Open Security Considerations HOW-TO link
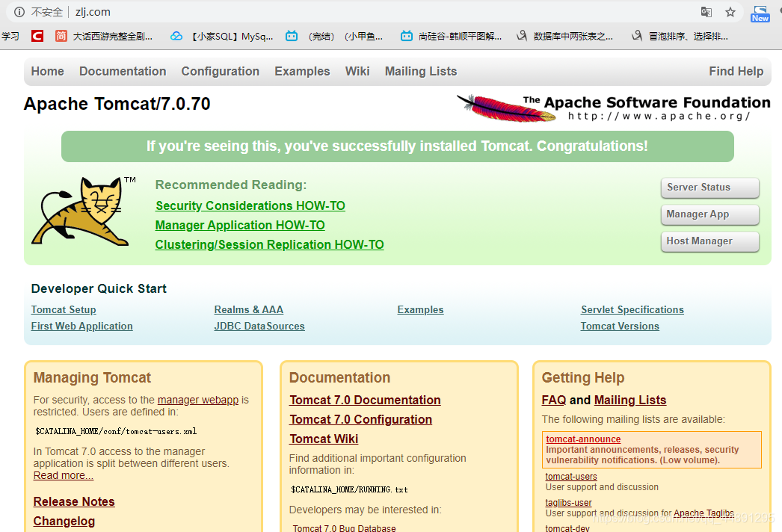Image resolution: width=782 pixels, height=532 pixels. 250,205
